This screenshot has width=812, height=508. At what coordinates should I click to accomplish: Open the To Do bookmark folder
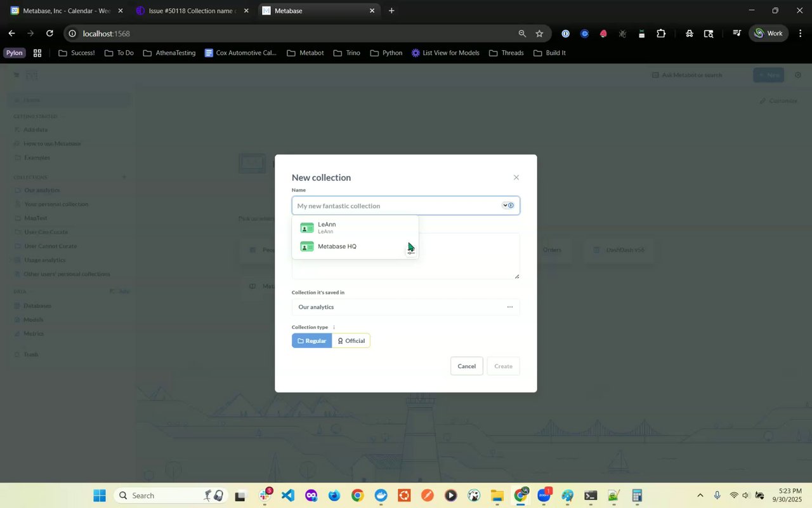tap(119, 53)
